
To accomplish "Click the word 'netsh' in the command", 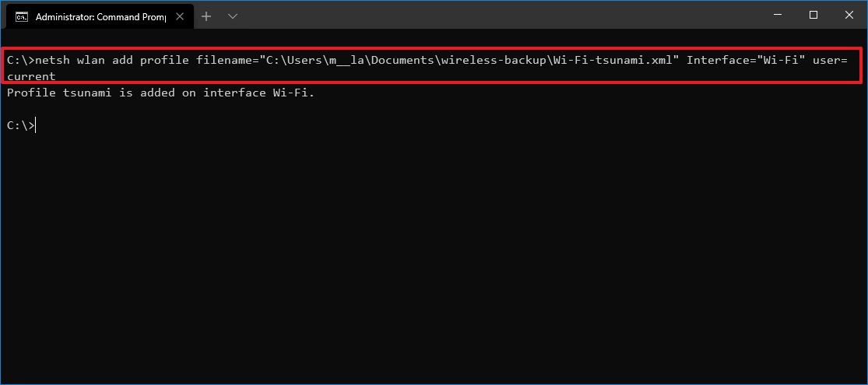I will click(x=54, y=60).
